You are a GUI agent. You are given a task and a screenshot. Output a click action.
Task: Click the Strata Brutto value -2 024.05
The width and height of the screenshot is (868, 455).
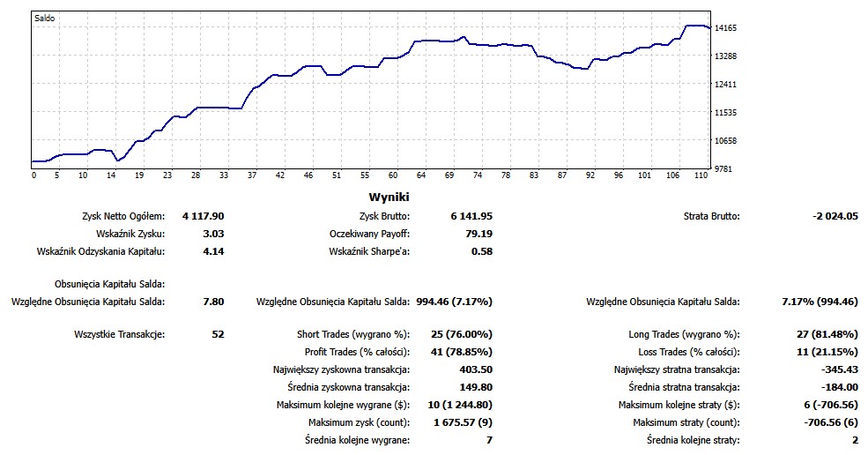coord(835,216)
